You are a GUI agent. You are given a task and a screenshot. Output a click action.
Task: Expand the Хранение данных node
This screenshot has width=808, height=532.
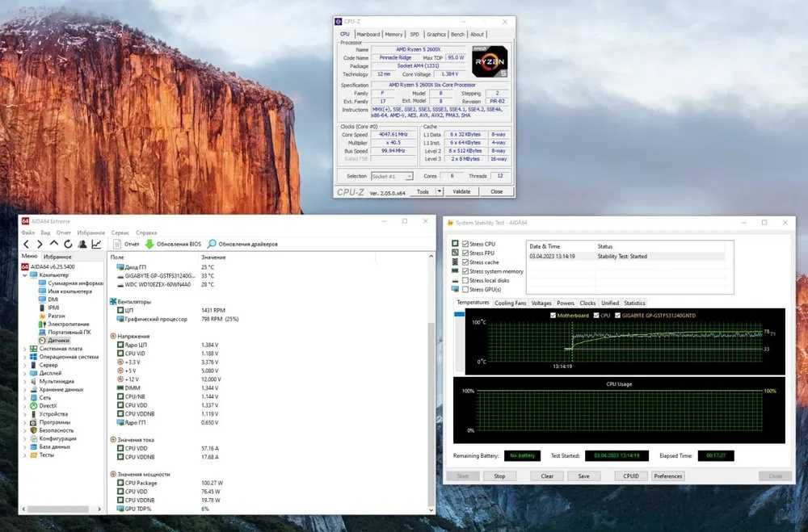[25, 390]
